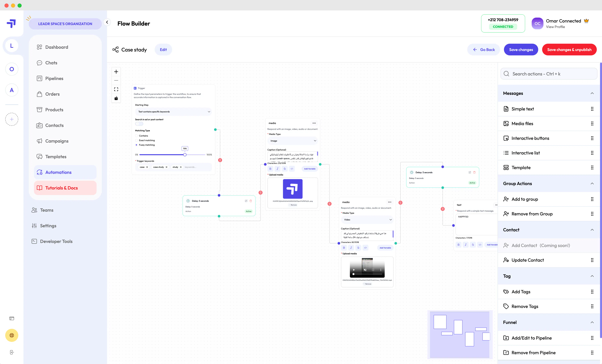This screenshot has width=602, height=364.
Task: Play the uploaded video preview
Action: pyautogui.click(x=354, y=270)
